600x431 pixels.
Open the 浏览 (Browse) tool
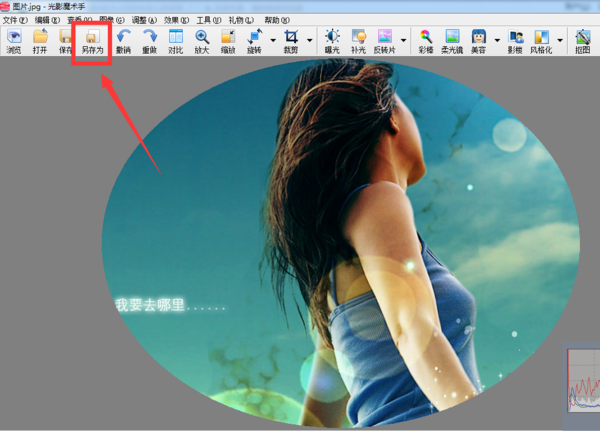coord(14,41)
